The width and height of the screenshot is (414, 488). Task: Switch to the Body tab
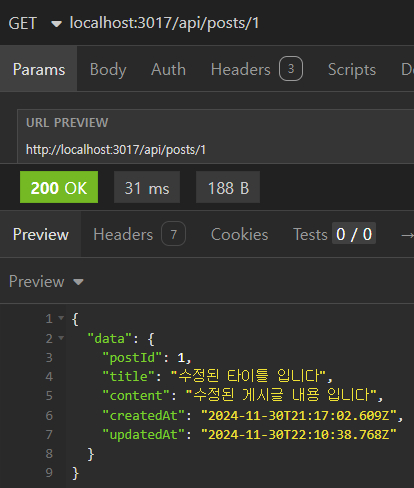click(108, 69)
